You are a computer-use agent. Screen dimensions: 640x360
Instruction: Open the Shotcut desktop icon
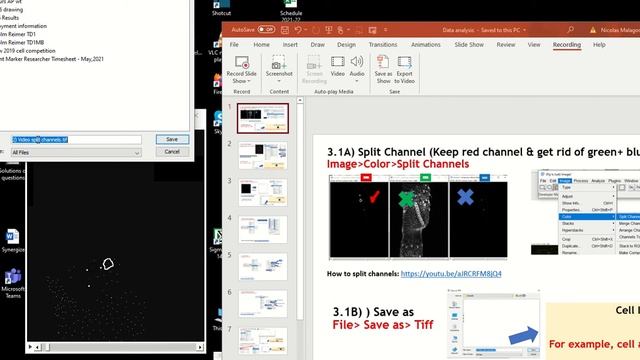point(221,8)
